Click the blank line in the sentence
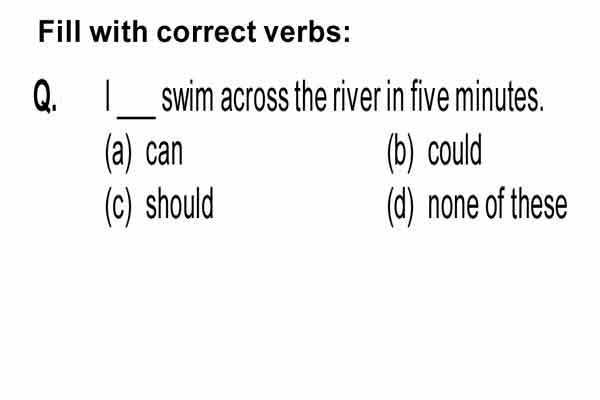Viewport: 600px width, 400px height. [136, 116]
